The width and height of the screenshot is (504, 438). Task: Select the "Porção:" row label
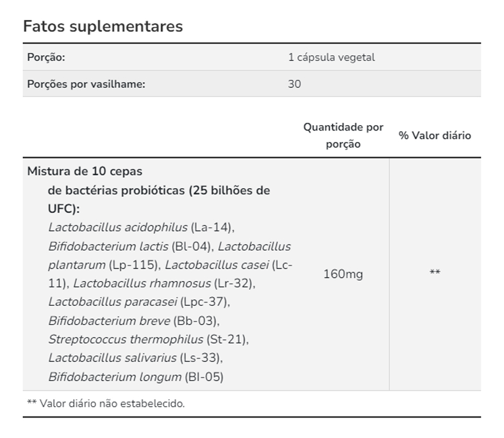pos(46,58)
